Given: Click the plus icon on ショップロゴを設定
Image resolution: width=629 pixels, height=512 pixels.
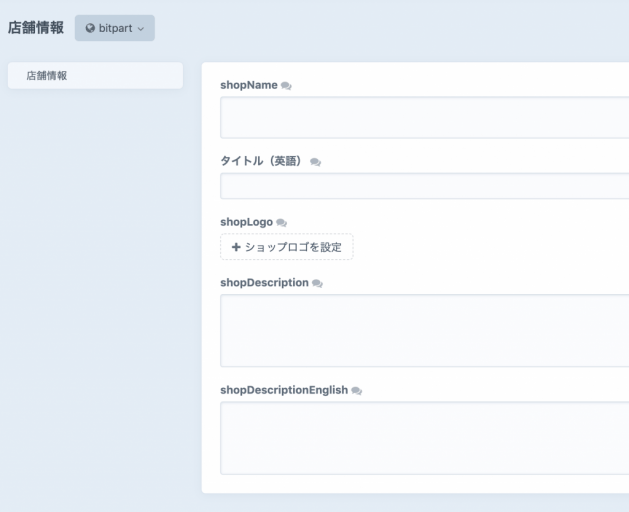Looking at the screenshot, I should pyautogui.click(x=236, y=247).
